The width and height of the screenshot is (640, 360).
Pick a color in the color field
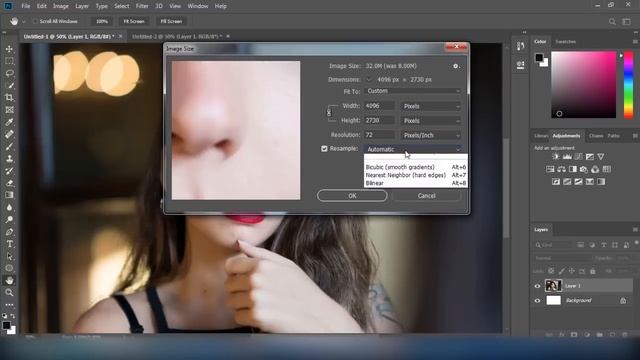584,85
